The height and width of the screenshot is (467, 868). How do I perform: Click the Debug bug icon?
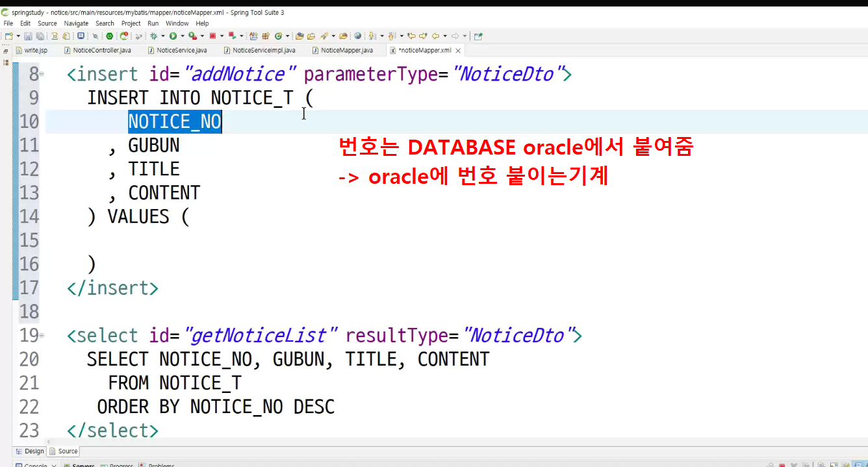pos(153,36)
